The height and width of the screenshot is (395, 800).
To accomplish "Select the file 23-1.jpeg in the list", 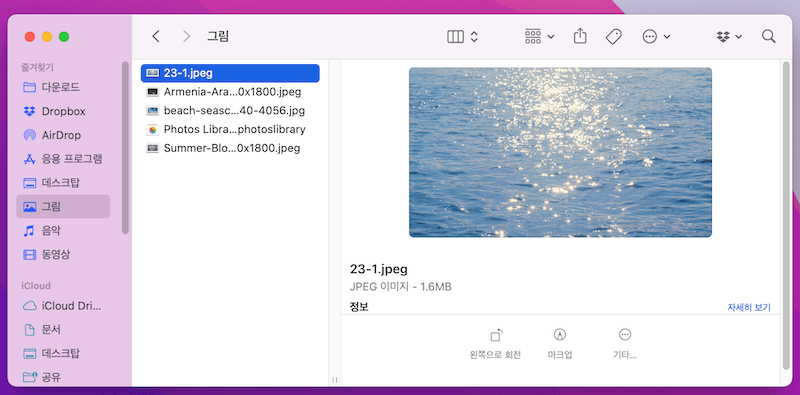I will (230, 73).
